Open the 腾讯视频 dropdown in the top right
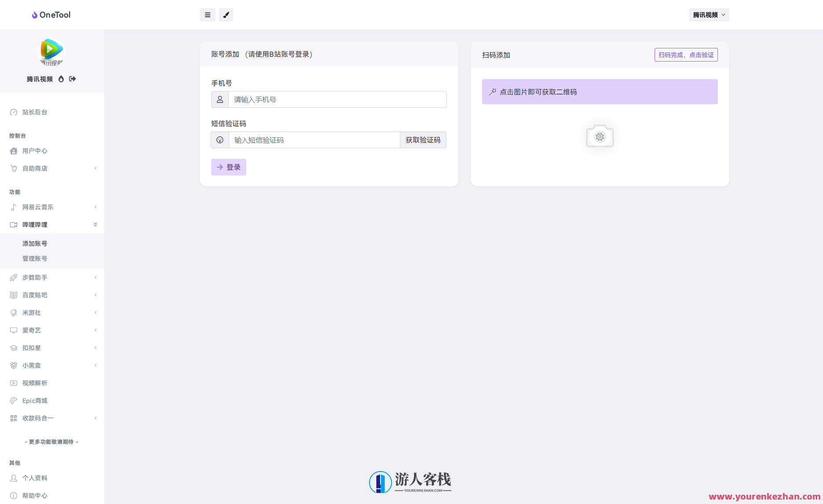Image resolution: width=823 pixels, height=504 pixels. 709,15
